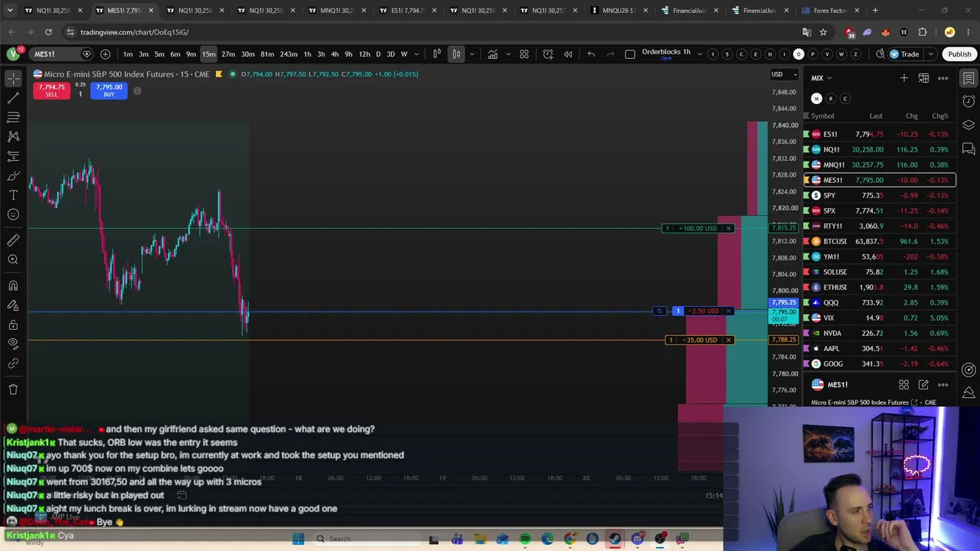Viewport: 980px width, 551px height.
Task: Select BTCUSD row in the watchlist
Action: pyautogui.click(x=879, y=241)
